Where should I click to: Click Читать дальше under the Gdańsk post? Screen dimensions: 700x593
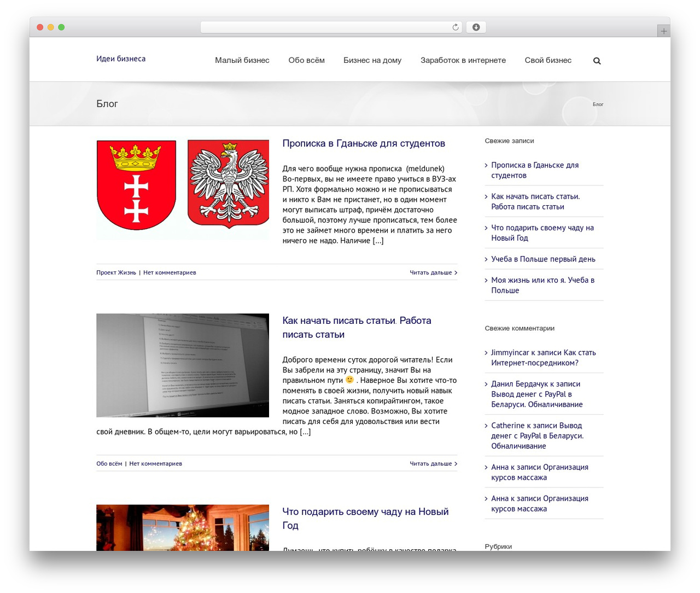(x=433, y=272)
